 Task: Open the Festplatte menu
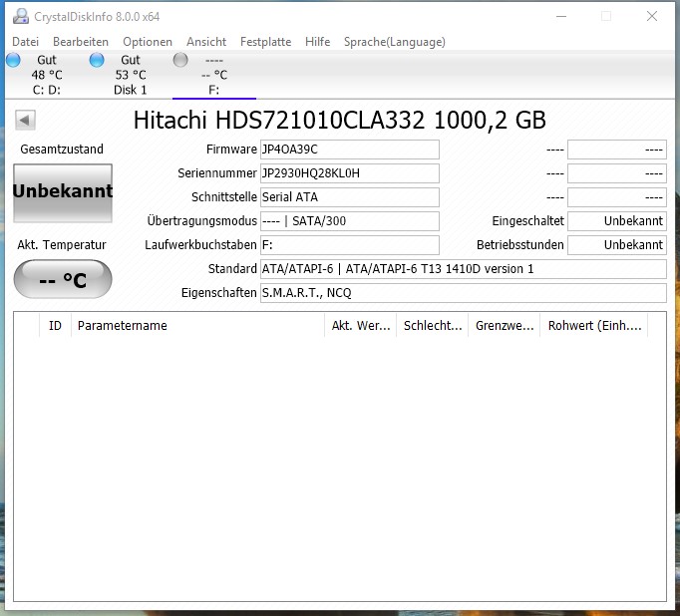click(x=266, y=42)
